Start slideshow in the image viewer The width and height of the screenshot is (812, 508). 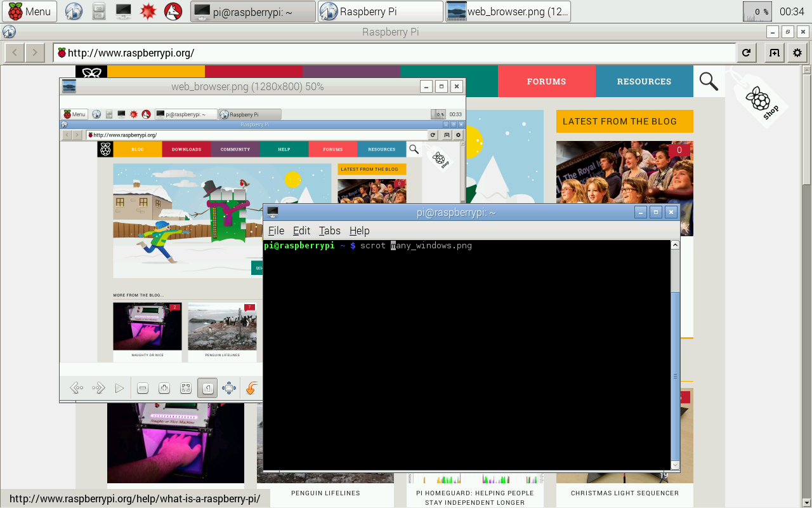point(119,388)
